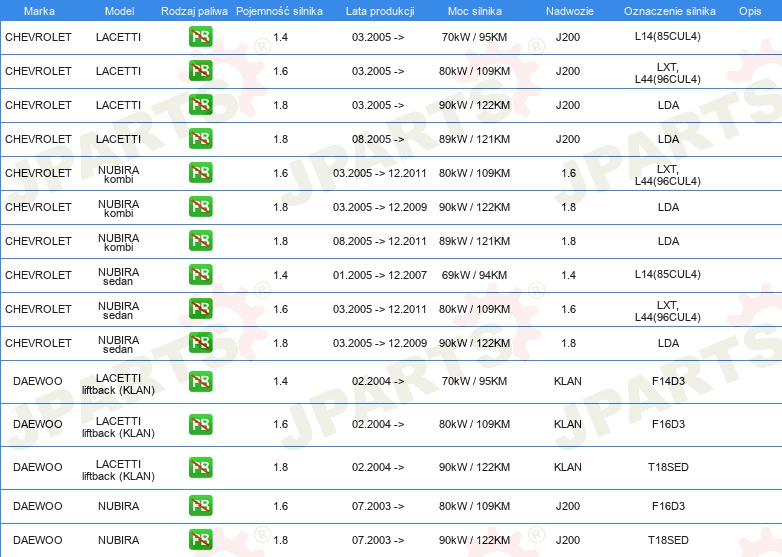Click petrol fuel icon in Chevrolet Lacetti 1.4 row

(200, 37)
